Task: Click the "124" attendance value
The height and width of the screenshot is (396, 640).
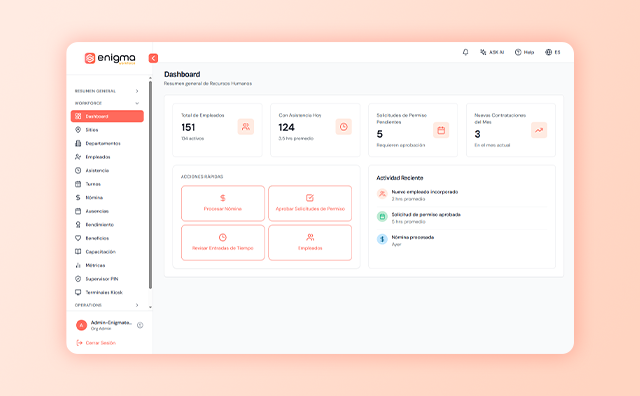Action: tap(287, 127)
